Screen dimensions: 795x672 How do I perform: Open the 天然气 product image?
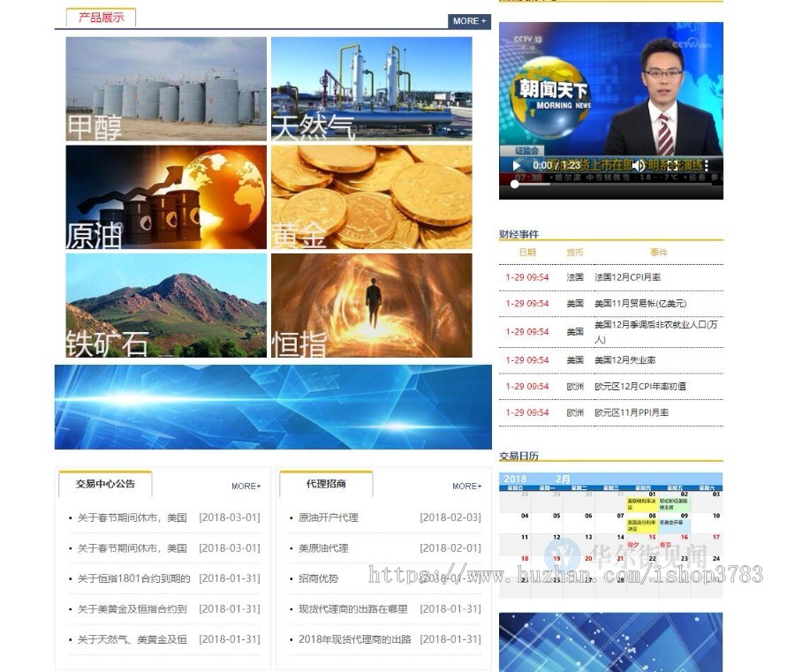371,88
